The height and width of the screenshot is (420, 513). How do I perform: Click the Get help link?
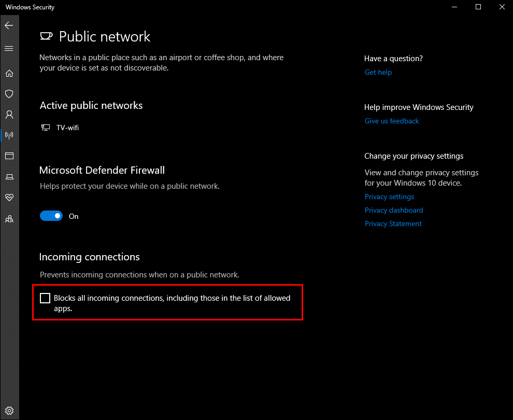pyautogui.click(x=378, y=72)
